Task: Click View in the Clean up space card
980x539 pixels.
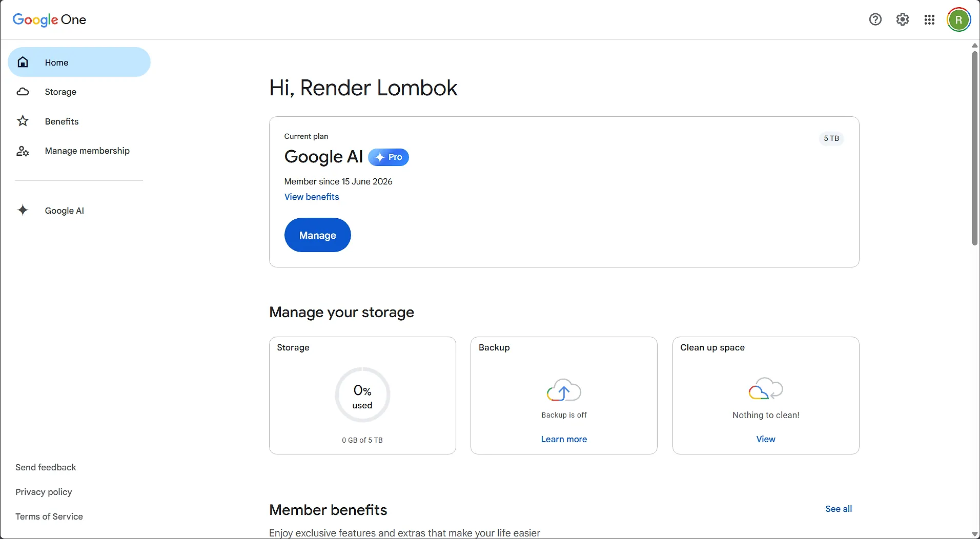Action: (766, 439)
